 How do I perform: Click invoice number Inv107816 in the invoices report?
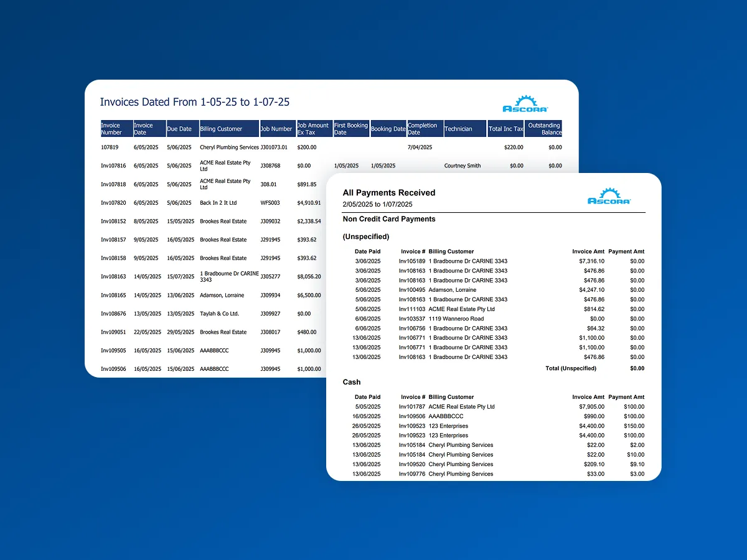pyautogui.click(x=113, y=166)
